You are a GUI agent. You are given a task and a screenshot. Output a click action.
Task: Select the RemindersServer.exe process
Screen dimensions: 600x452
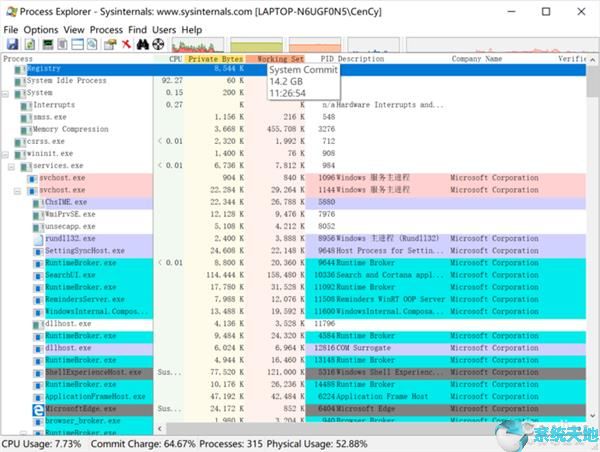[x=293, y=300]
